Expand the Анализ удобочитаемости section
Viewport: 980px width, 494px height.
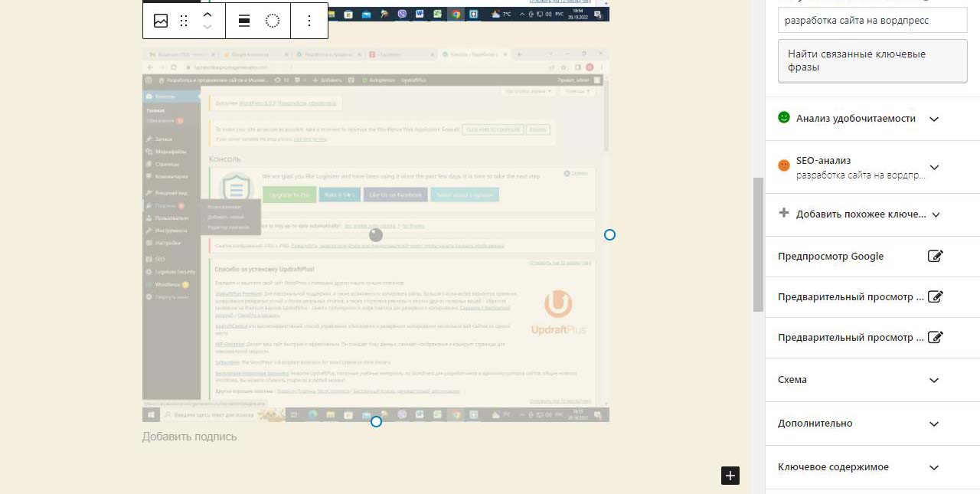[x=933, y=119]
